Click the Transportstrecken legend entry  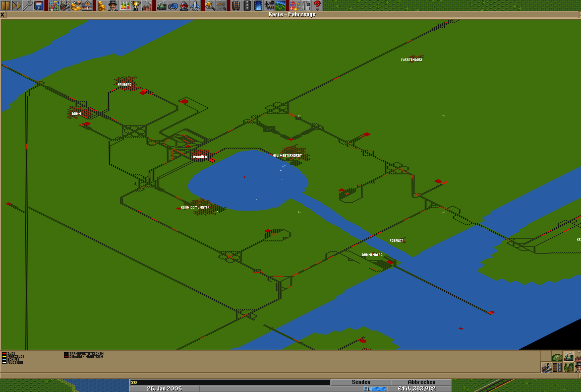point(84,354)
